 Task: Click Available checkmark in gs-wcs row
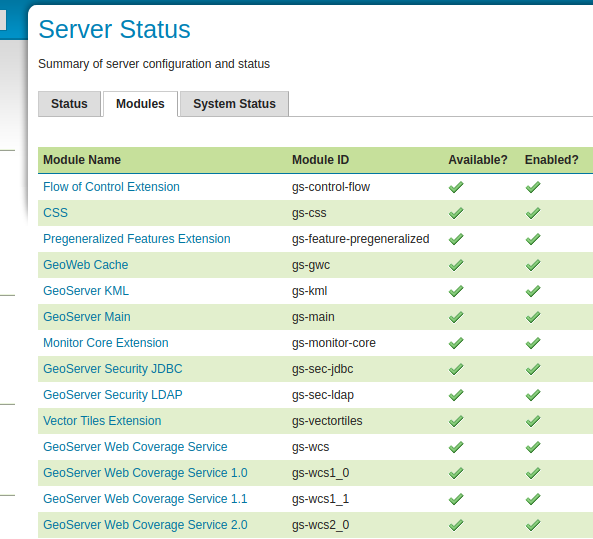(x=456, y=447)
